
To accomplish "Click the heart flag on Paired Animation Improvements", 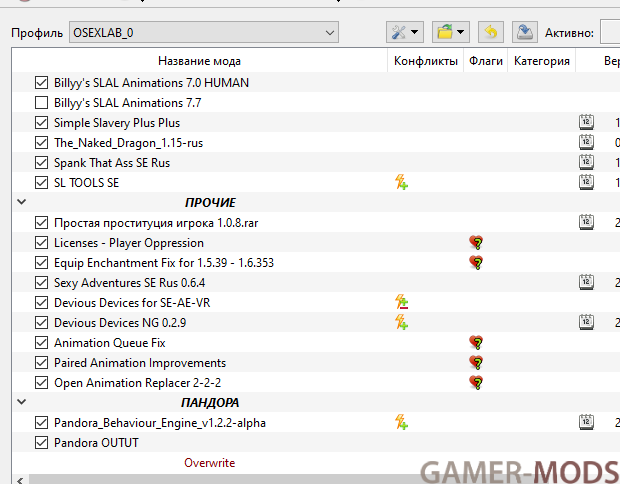I will 476,363.
